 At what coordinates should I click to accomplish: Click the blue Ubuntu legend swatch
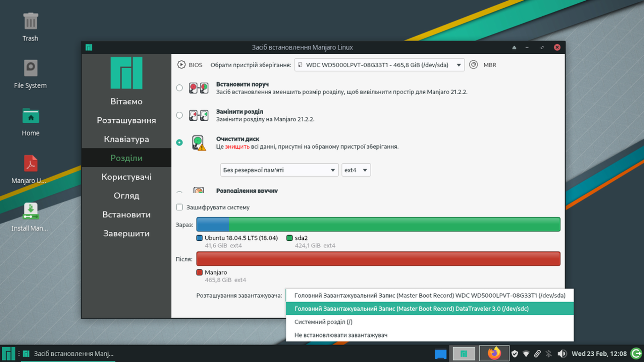(x=200, y=238)
